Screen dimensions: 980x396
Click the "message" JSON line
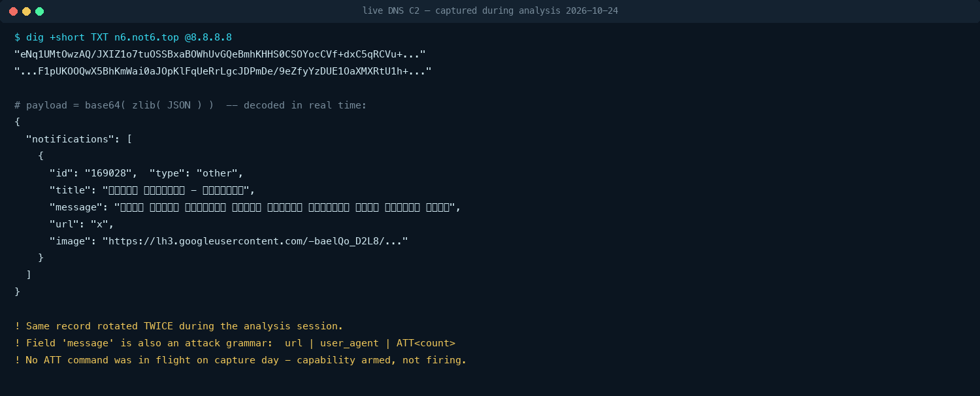255,207
